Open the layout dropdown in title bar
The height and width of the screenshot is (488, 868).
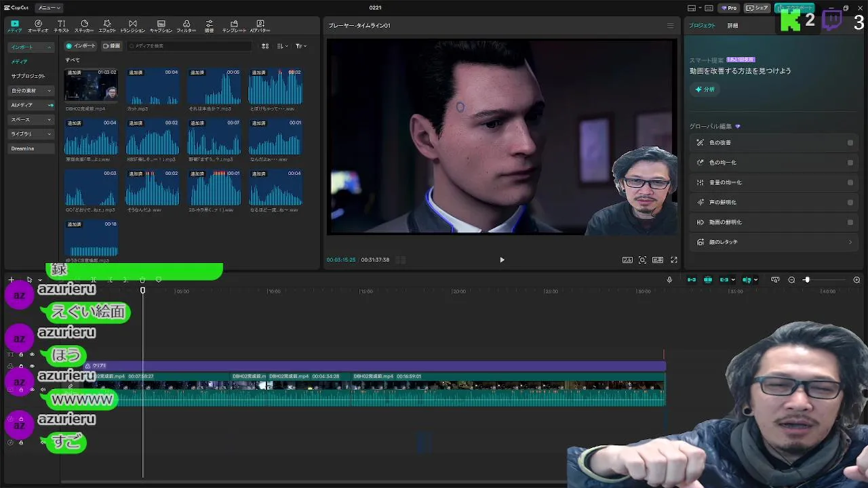coord(696,8)
